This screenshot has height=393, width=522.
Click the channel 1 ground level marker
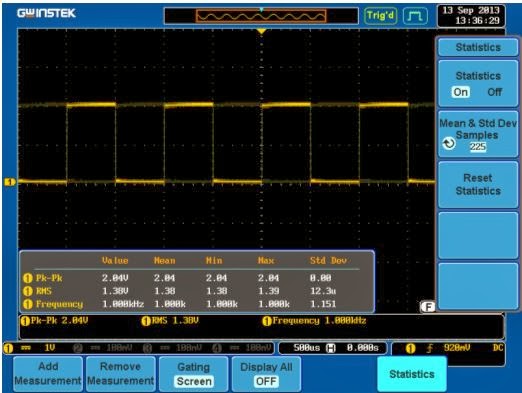pos(10,182)
